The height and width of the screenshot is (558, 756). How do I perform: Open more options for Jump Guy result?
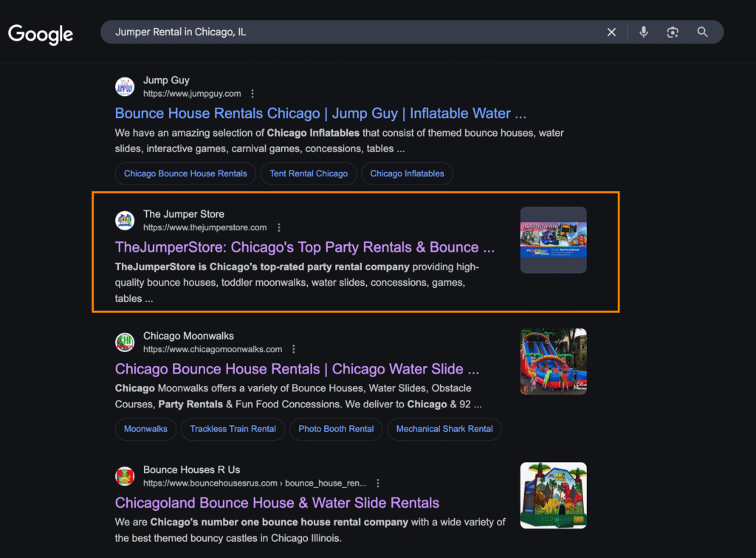[252, 94]
